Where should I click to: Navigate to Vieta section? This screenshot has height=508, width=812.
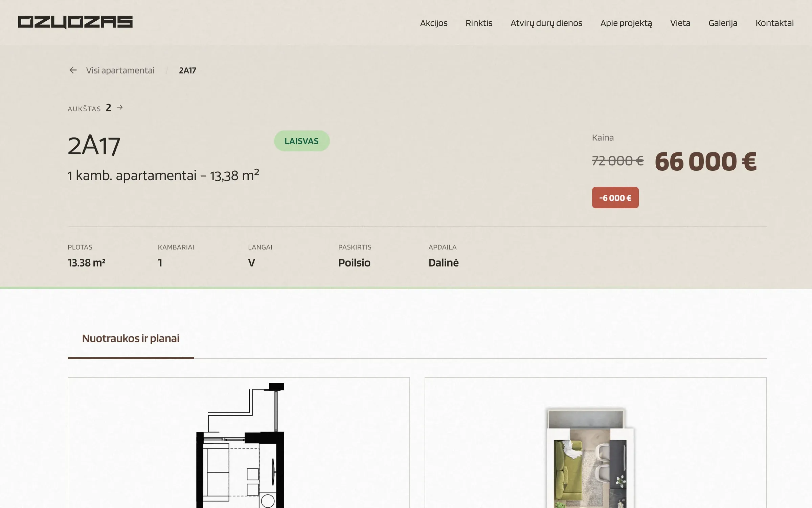tap(680, 23)
